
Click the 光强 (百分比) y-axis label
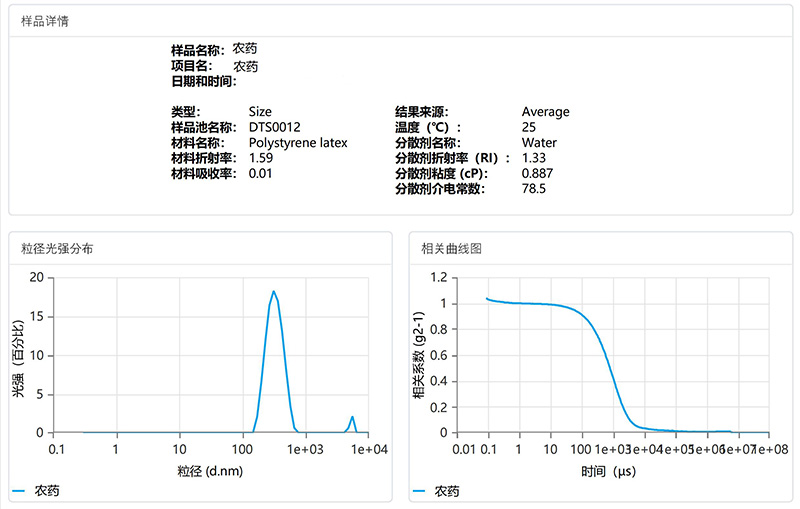pyautogui.click(x=18, y=359)
